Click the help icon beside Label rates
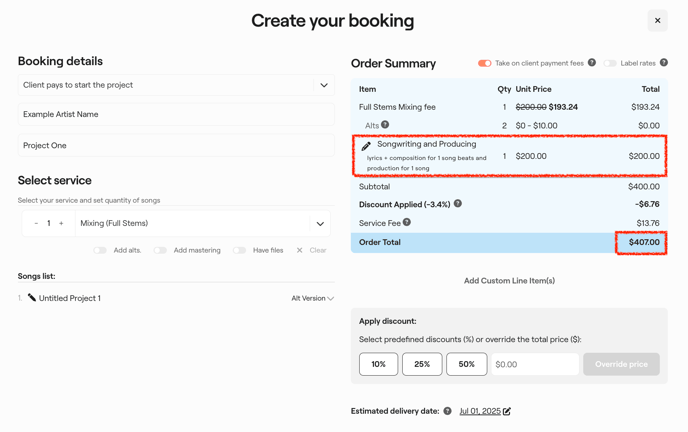Viewport: 688px width, 432px height. tap(663, 63)
